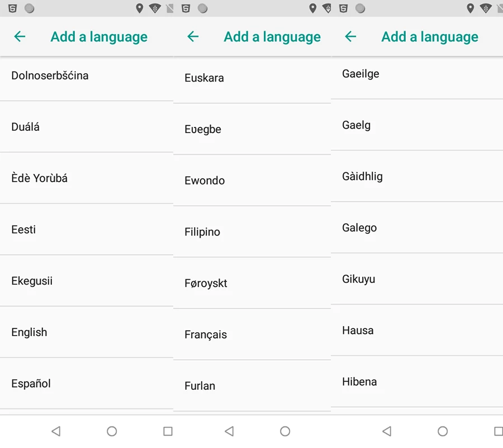Select the Eesti language option
503x448 pixels.
(x=87, y=229)
